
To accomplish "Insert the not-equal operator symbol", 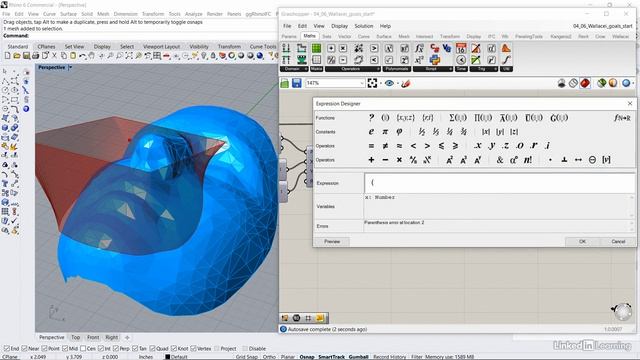I will click(x=385, y=146).
